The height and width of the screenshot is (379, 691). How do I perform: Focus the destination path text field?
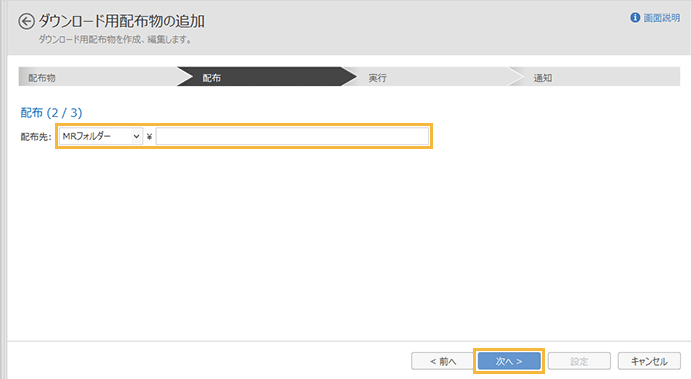(292, 136)
